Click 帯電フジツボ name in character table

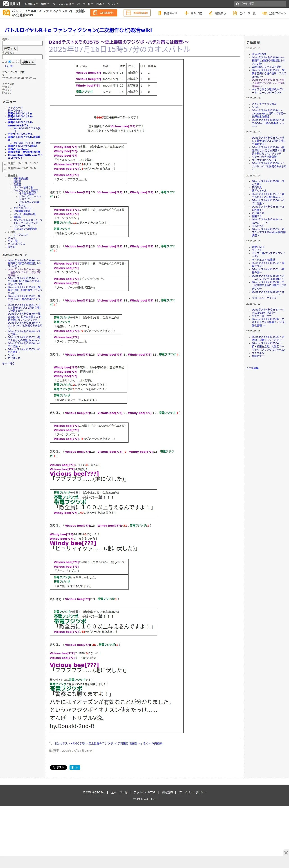click(84, 92)
